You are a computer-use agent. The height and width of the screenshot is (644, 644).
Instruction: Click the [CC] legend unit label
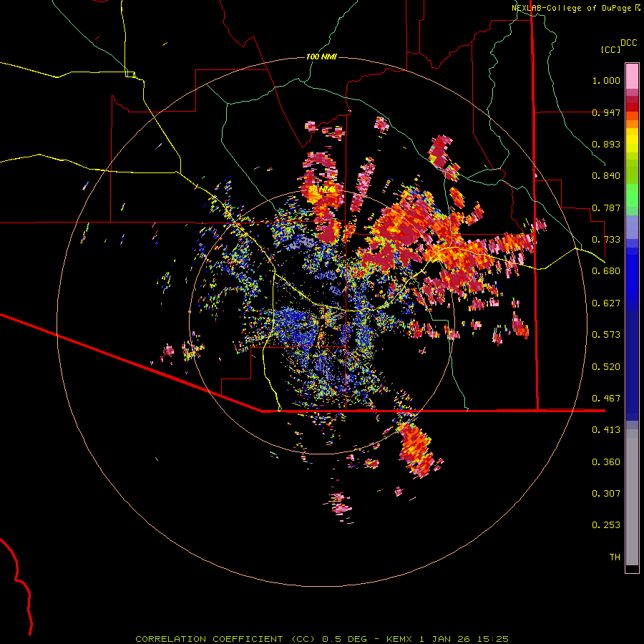610,49
